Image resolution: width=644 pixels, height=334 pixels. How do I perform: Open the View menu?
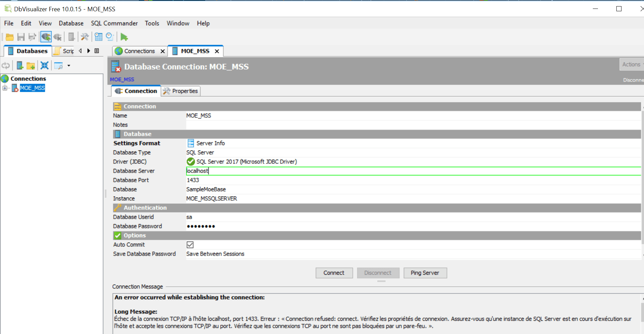45,23
